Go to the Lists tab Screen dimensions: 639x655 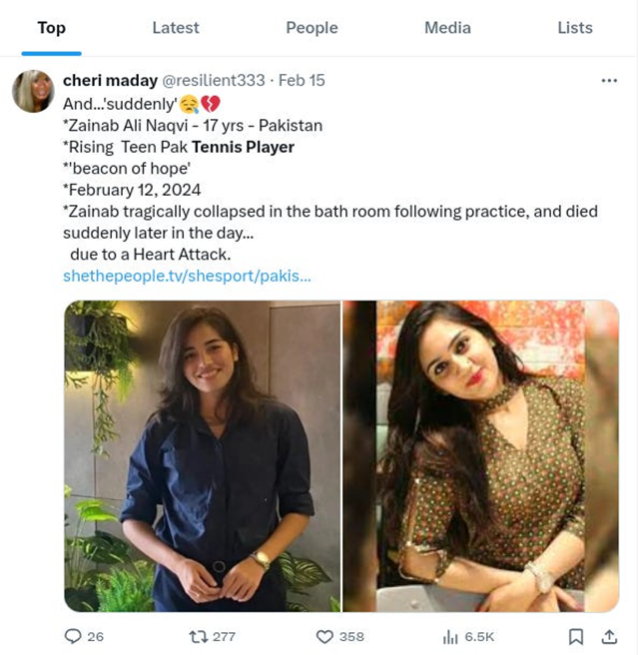[x=574, y=28]
